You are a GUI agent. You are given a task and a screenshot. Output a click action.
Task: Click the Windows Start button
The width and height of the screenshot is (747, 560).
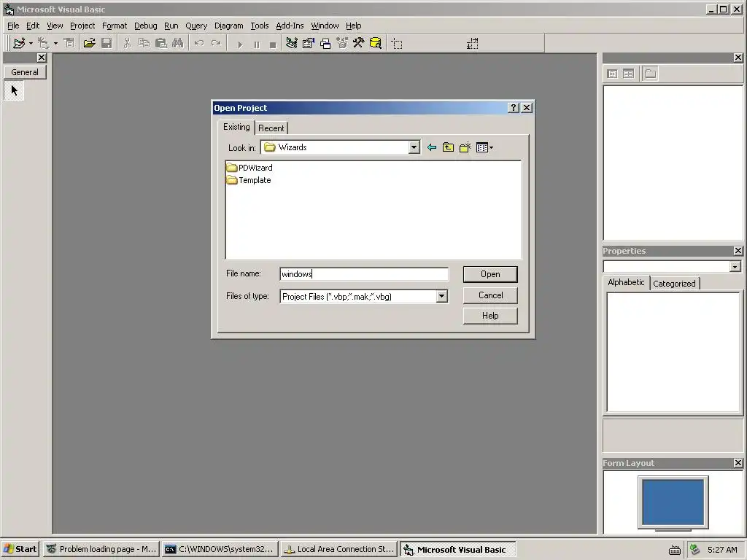pyautogui.click(x=20, y=549)
